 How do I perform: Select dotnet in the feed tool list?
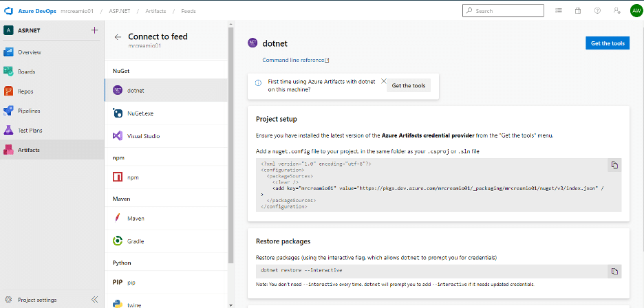[x=166, y=90]
